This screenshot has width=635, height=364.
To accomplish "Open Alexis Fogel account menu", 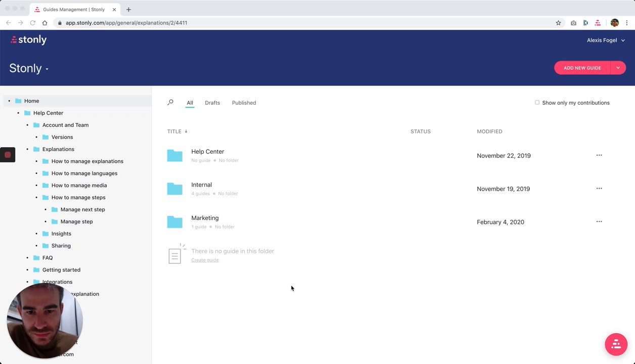I will pos(606,40).
